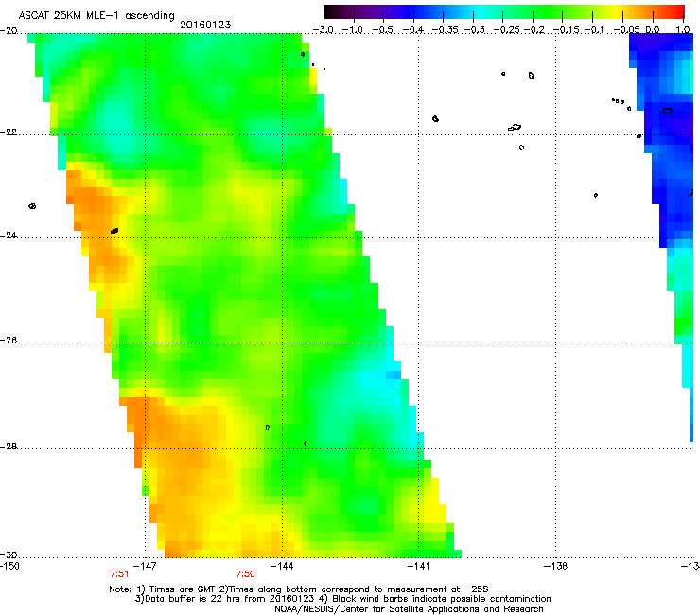Click the -3.0 color scale label
Viewport: 700px width, 615px height.
[324, 30]
